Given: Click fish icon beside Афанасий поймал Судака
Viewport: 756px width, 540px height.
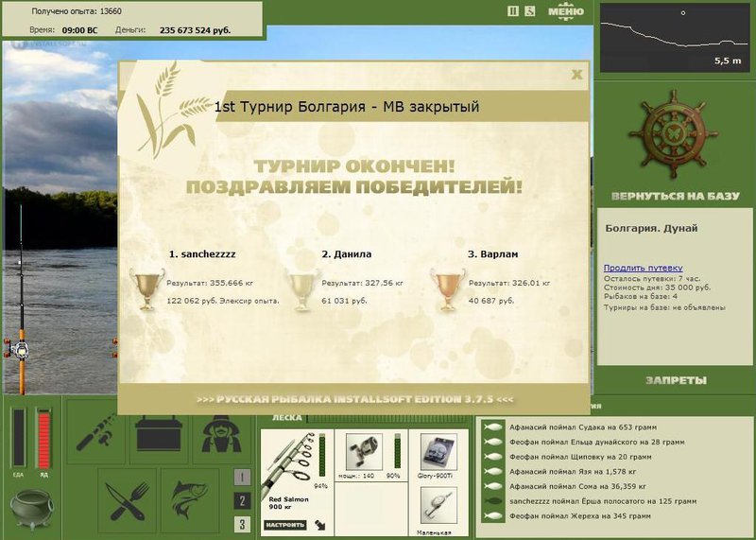Looking at the screenshot, I should [492, 427].
